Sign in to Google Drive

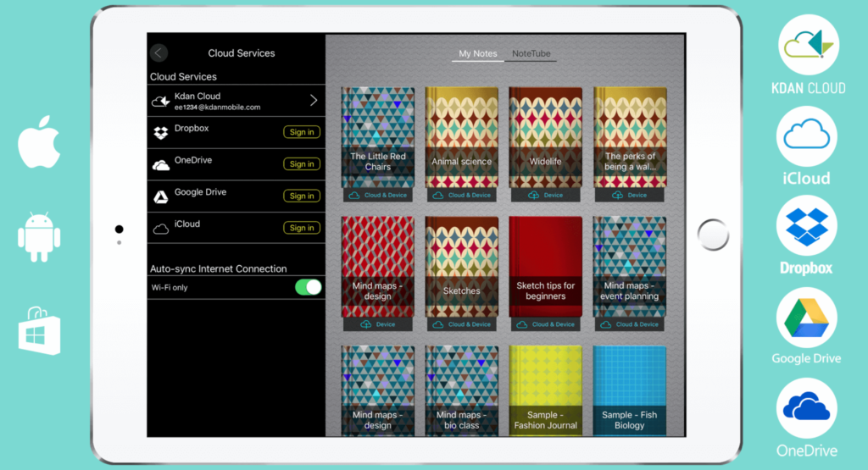click(x=302, y=196)
